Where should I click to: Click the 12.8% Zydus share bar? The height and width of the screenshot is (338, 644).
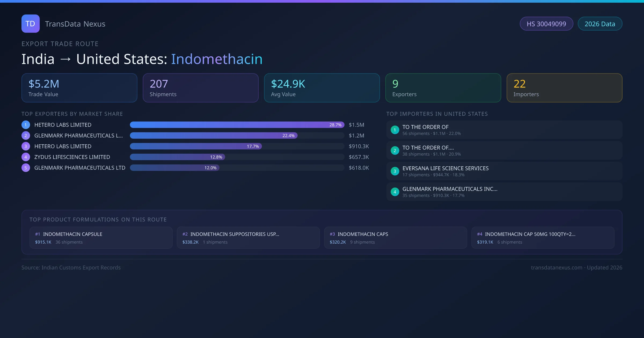pos(177,157)
